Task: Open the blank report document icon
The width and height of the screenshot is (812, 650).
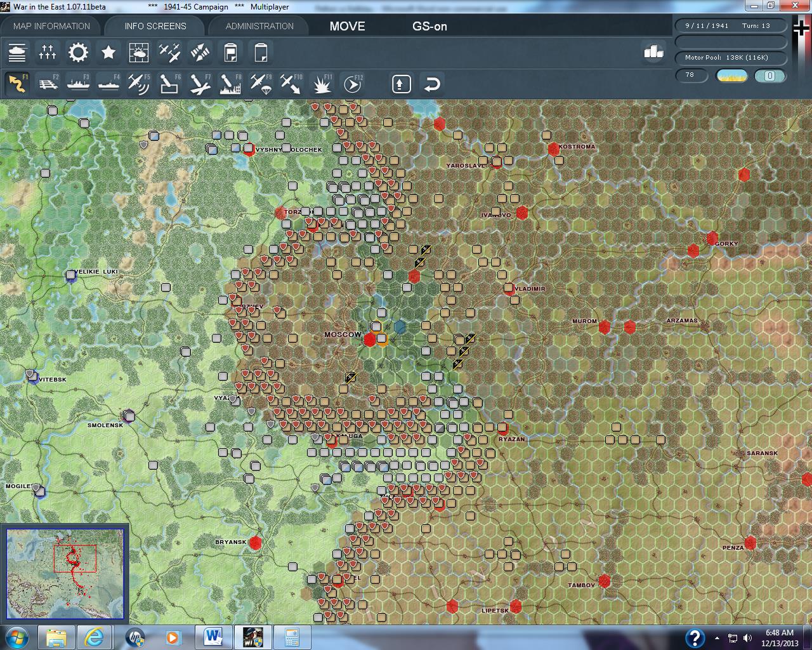Action: (261, 53)
